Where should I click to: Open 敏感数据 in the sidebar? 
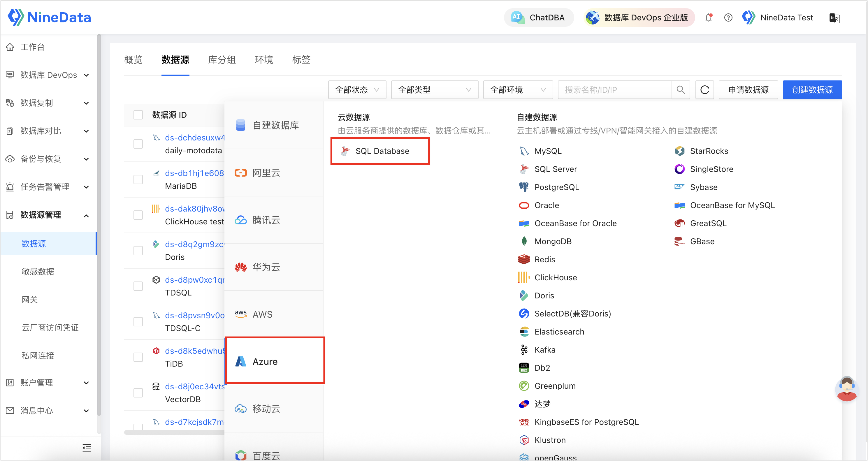point(38,272)
